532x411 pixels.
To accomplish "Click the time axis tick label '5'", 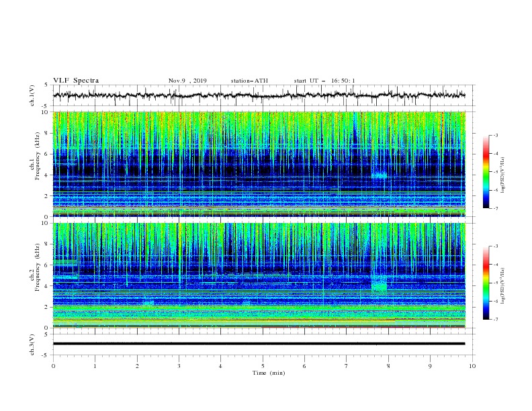I will [263, 366].
